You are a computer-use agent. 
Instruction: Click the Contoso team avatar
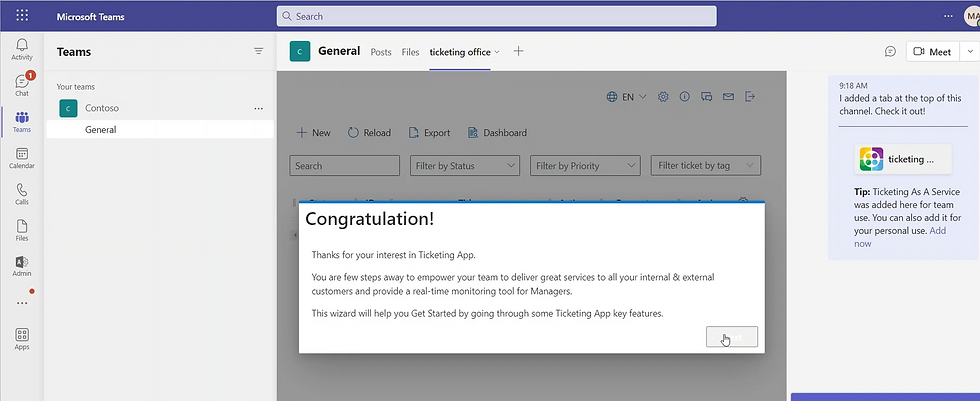tap(68, 108)
